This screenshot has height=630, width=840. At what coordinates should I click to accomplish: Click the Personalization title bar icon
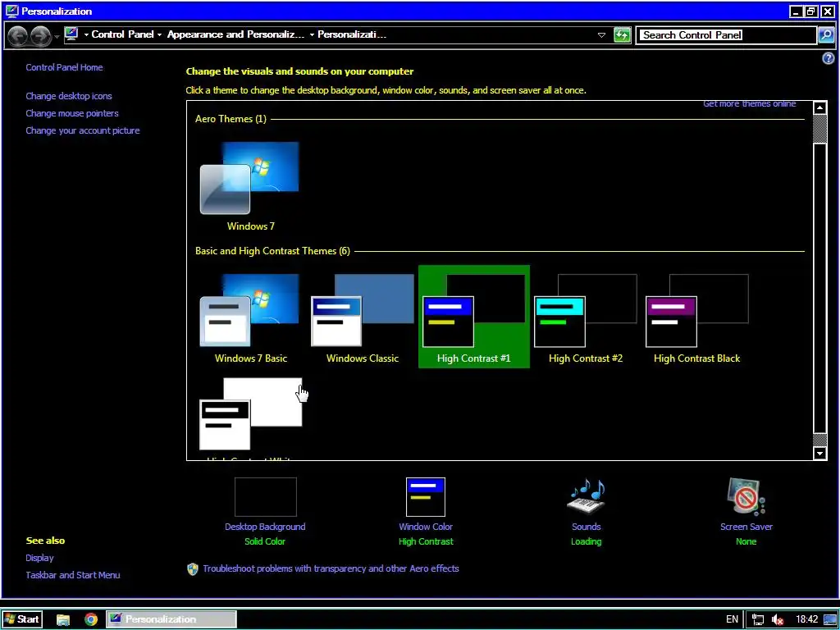[x=11, y=11]
